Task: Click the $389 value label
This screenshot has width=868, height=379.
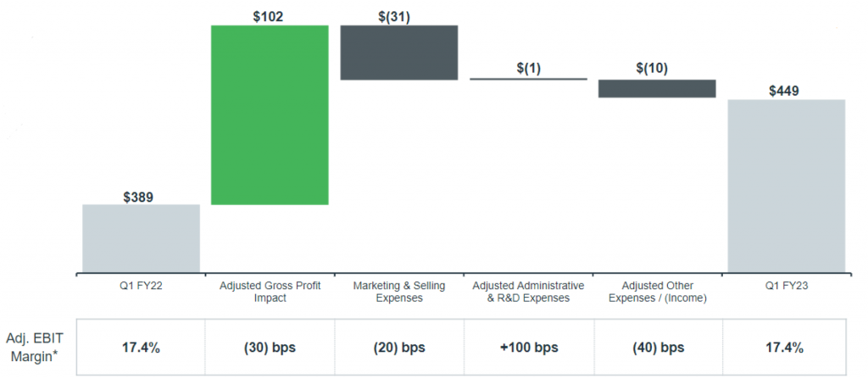Action: (x=141, y=197)
